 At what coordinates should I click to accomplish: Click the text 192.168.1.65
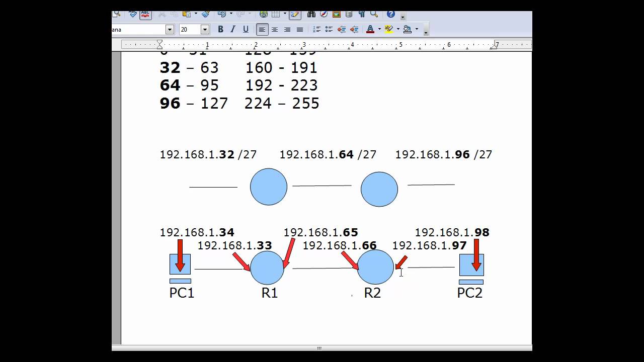320,232
